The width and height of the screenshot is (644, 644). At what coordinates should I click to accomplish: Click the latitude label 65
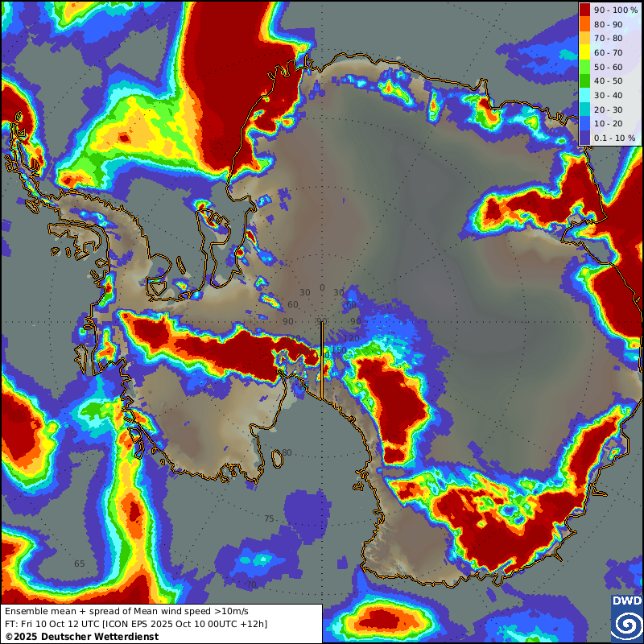point(79,563)
